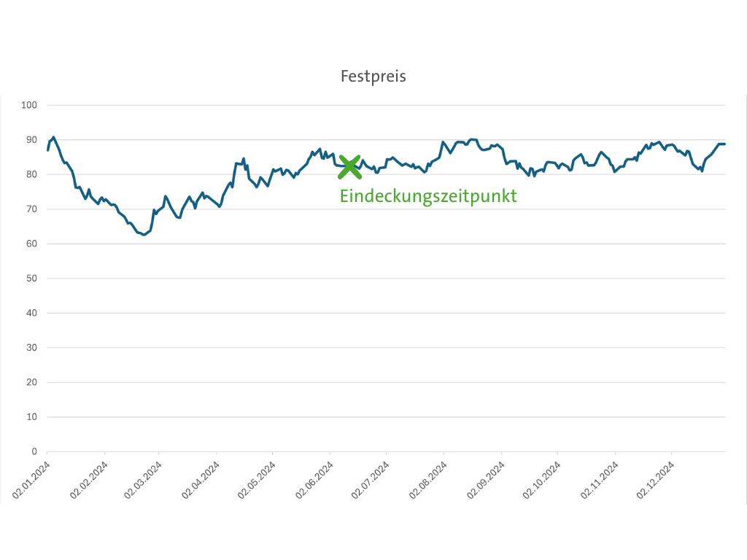Image resolution: width=747 pixels, height=560 pixels.
Task: Click the y-axis label 30
Action: (x=31, y=348)
